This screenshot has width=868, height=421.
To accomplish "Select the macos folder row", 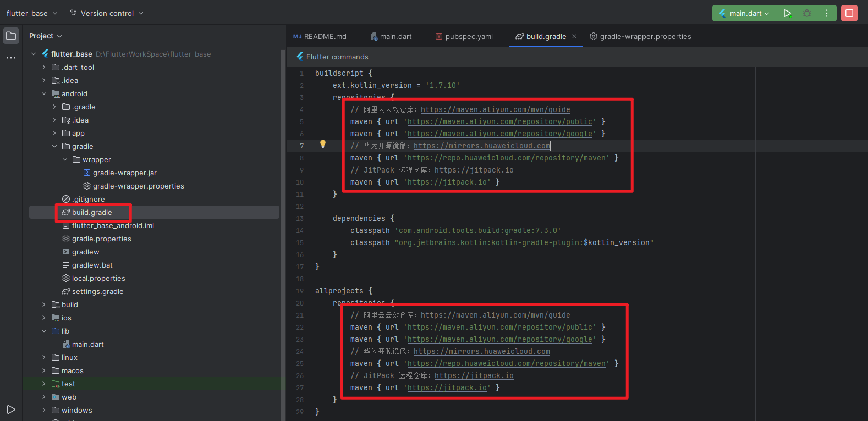I will [154, 370].
